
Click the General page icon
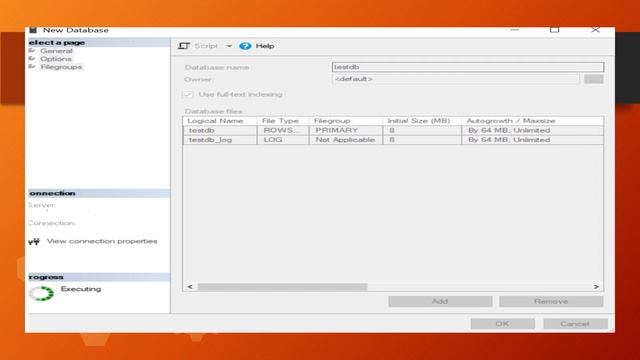32,51
